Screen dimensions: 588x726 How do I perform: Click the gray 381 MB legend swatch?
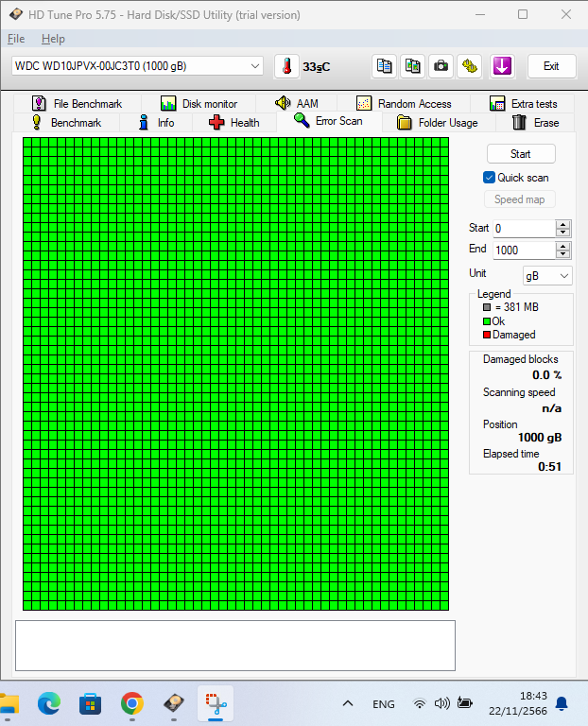pyautogui.click(x=487, y=307)
